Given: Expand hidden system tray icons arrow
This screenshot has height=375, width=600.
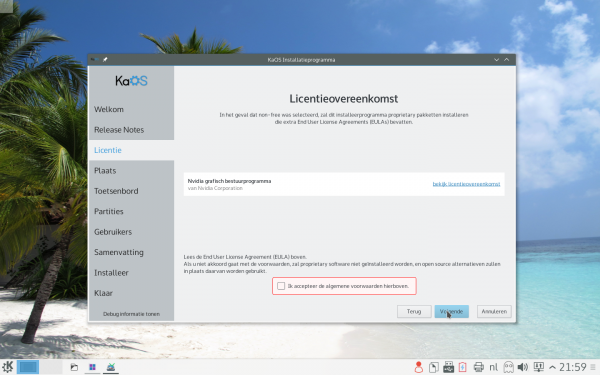Looking at the screenshot, I should coord(552,367).
